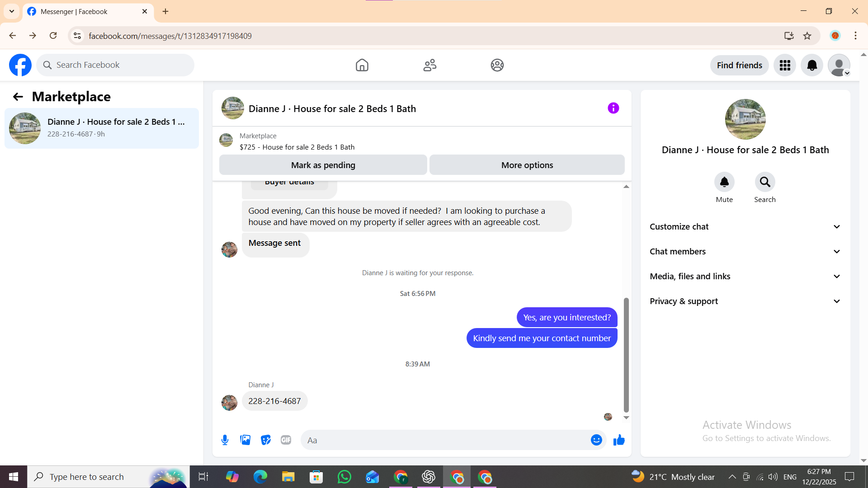Mute the Dianne J conversation
The width and height of the screenshot is (868, 488).
(724, 182)
